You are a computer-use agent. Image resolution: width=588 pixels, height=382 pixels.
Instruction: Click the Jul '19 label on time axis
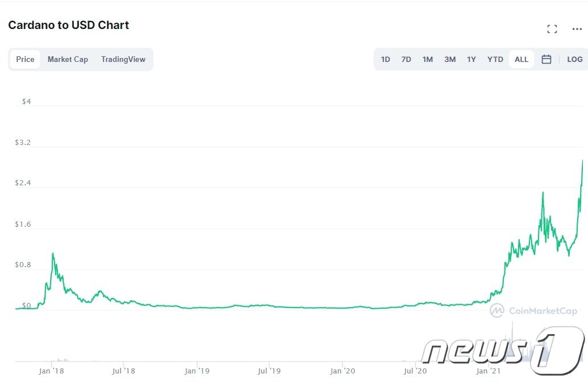270,371
